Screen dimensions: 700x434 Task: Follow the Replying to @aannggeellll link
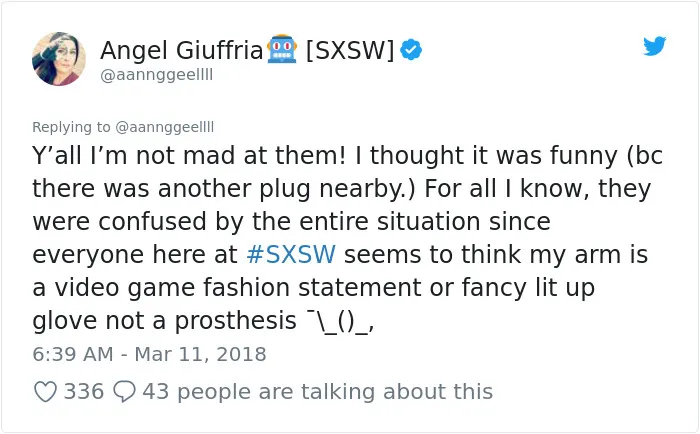point(165,127)
